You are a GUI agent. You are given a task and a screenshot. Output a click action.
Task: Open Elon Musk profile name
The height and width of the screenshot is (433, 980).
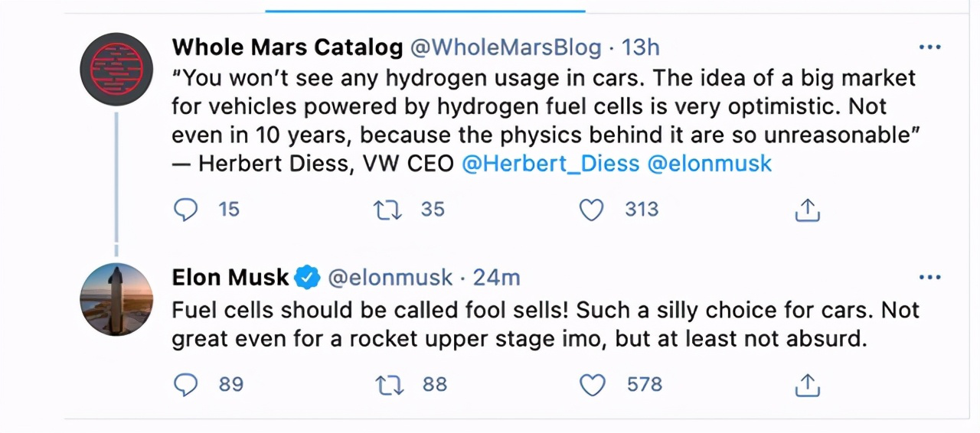(230, 277)
